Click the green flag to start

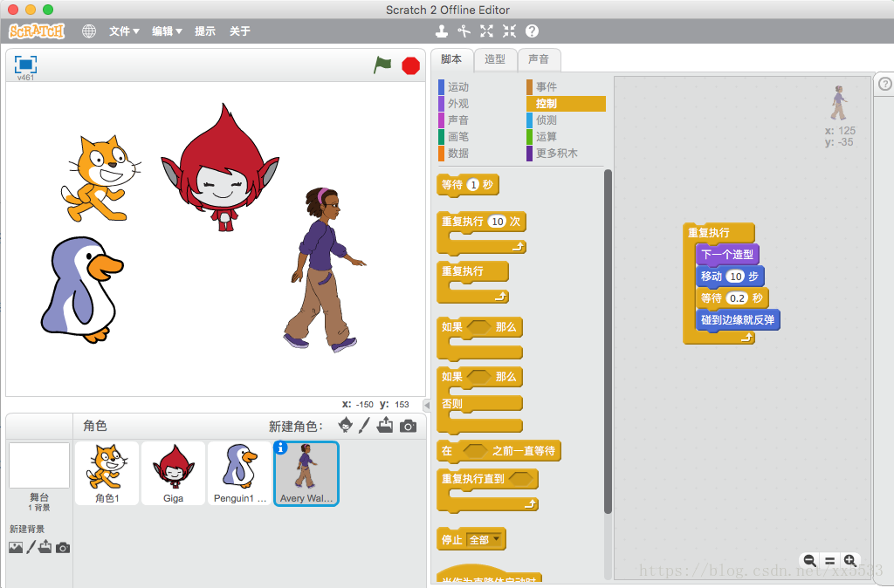coord(382,65)
